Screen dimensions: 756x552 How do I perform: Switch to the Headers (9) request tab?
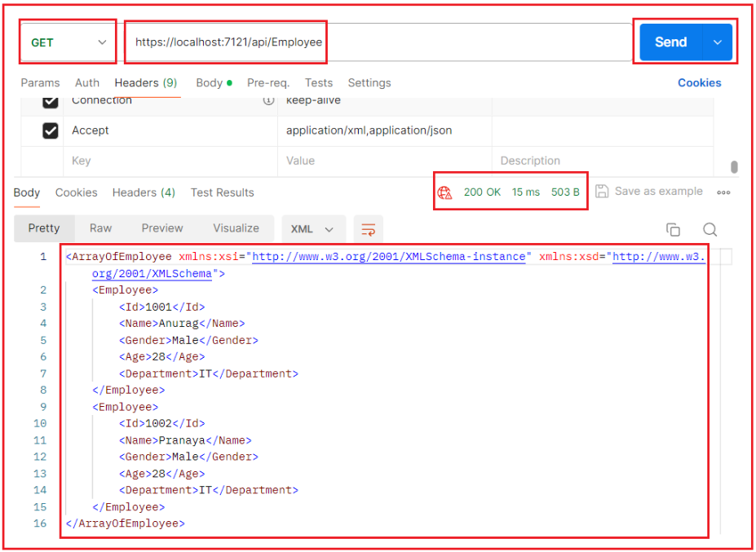click(x=145, y=82)
